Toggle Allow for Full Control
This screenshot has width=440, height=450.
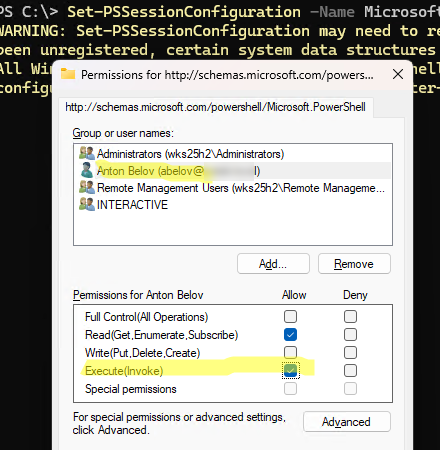click(290, 316)
